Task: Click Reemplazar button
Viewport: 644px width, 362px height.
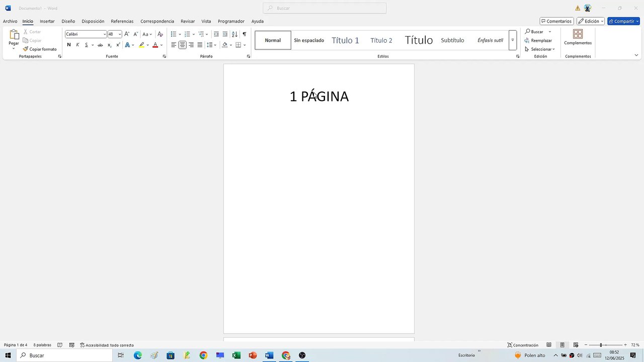Action: tap(538, 40)
